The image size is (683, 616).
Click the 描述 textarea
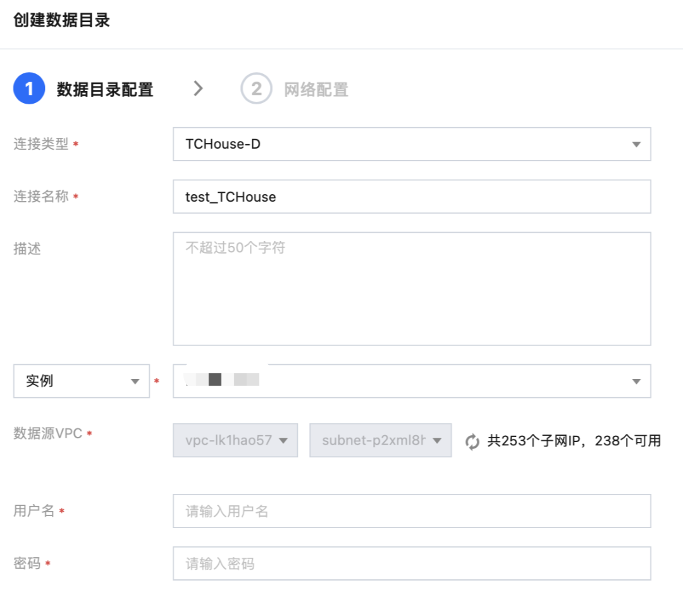tap(412, 289)
